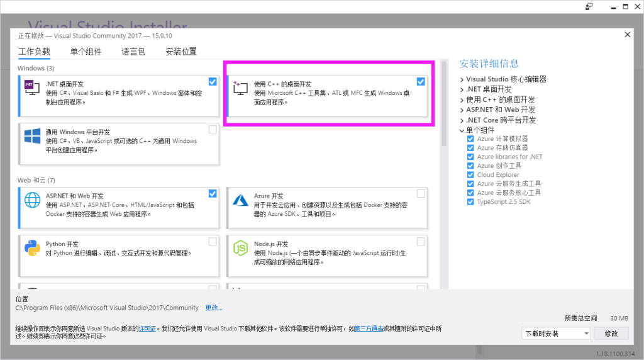Uncheck the ASP.NET 和 Web 开发 checkbox
The height and width of the screenshot is (360, 644).
tap(213, 194)
